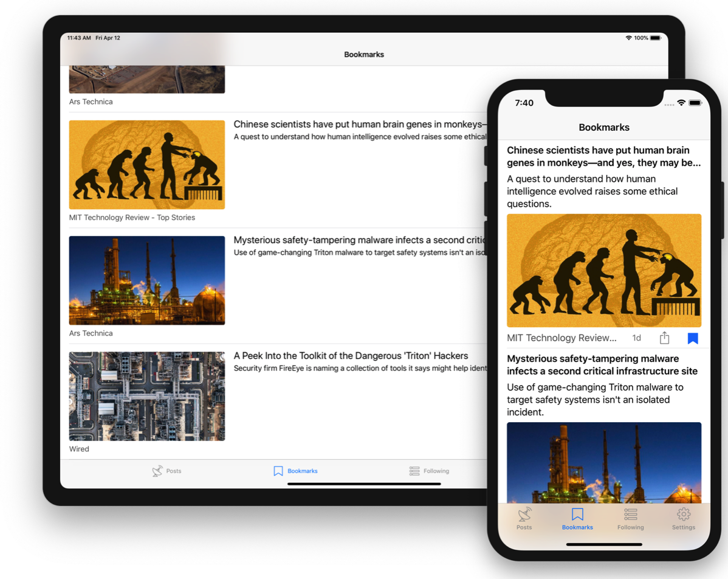This screenshot has width=728, height=579.
Task: Click the iPad Bookmarks title
Action: click(364, 54)
